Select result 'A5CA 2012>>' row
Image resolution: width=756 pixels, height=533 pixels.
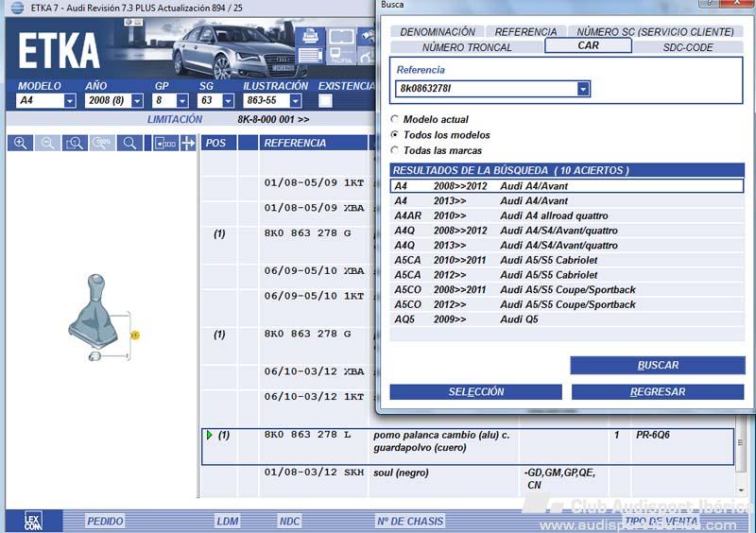pos(566,275)
